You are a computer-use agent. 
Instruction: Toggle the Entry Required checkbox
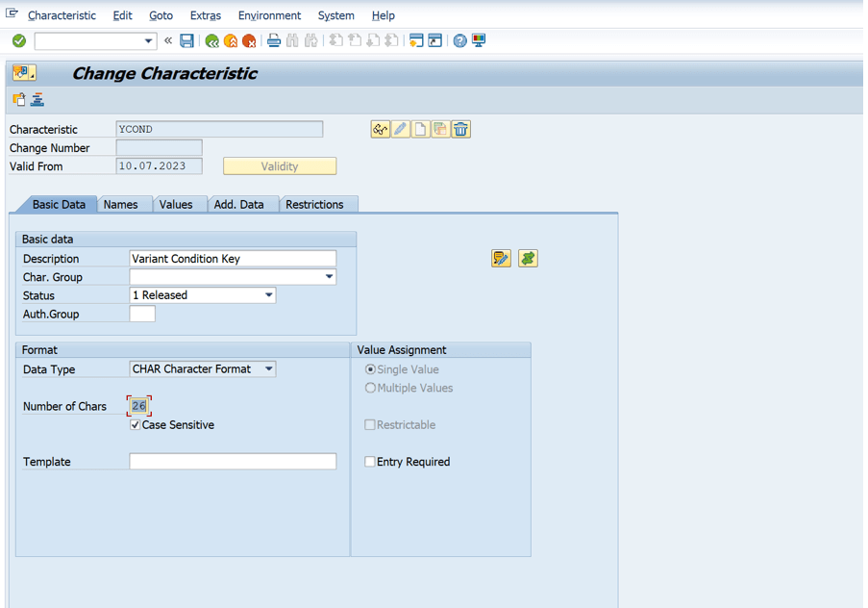[x=370, y=462]
